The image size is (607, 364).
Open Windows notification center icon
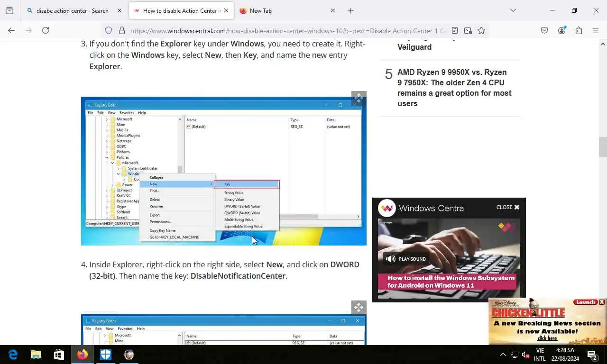(x=592, y=355)
